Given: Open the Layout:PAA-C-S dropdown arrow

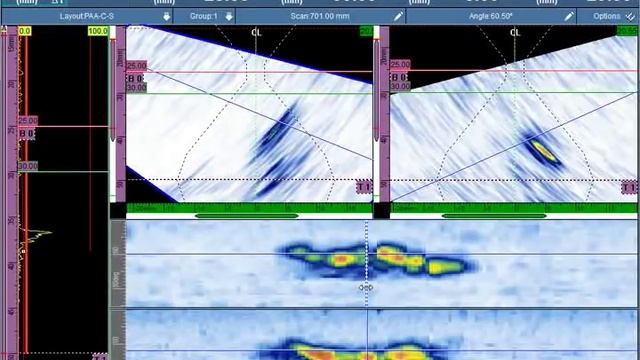Looking at the screenshot, I should pos(167,17).
